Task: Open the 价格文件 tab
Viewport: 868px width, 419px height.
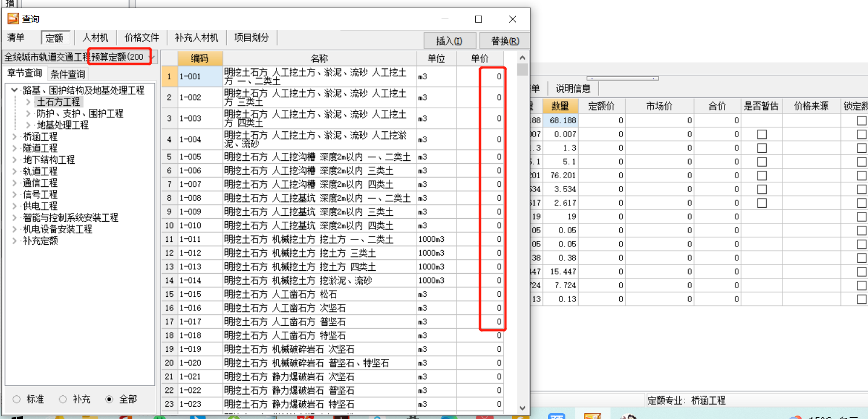Action: (142, 38)
